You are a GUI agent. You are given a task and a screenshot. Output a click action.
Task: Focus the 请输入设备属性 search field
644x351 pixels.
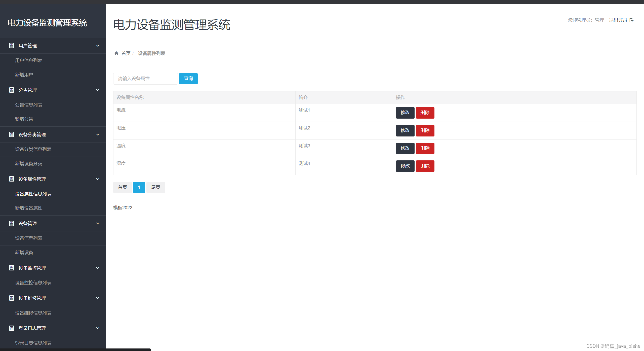(x=145, y=79)
